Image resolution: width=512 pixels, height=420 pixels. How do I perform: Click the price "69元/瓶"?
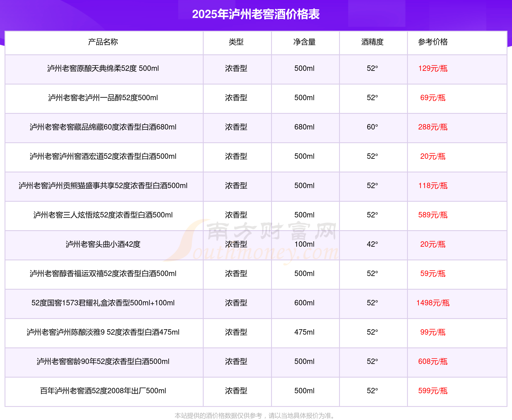433,98
